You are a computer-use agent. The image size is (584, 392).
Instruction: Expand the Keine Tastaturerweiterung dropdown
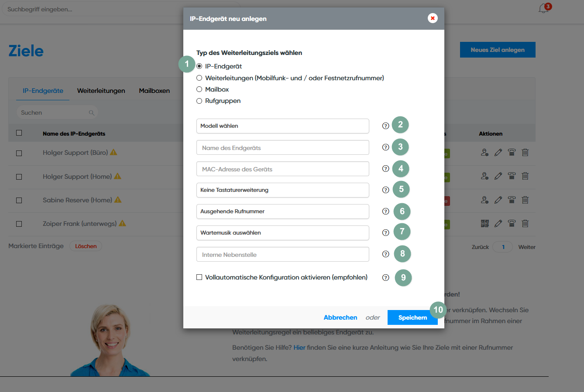282,190
